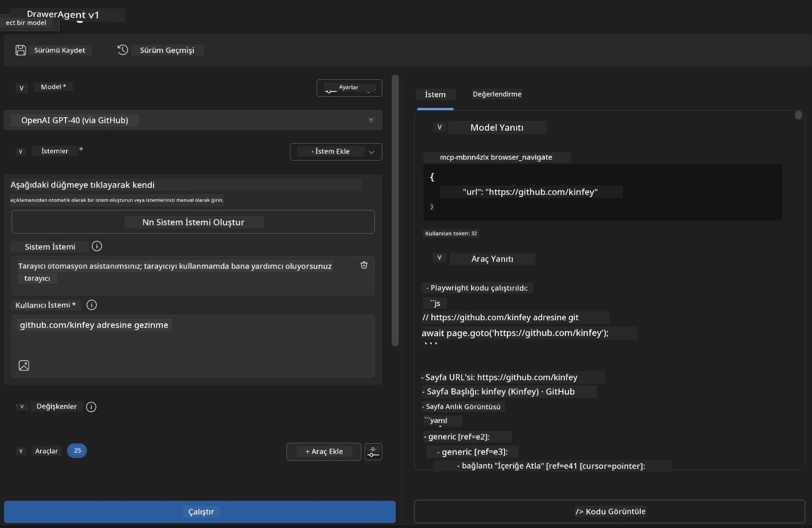Viewport: 812px width, 528px height.
Task: Click the "generic [ref=e2]" line
Action: point(456,437)
